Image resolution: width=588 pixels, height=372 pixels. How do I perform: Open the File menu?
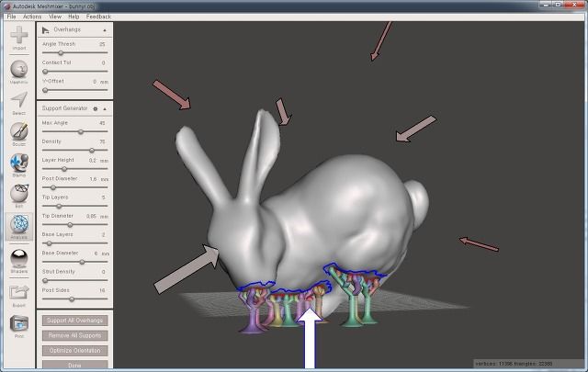click(11, 17)
